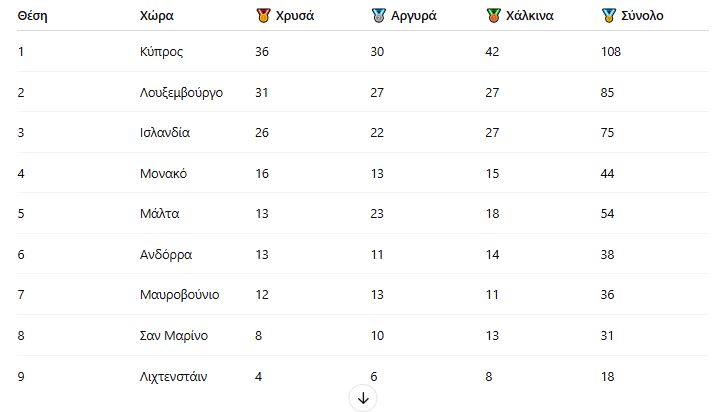Select the Χώρα column header

(157, 16)
